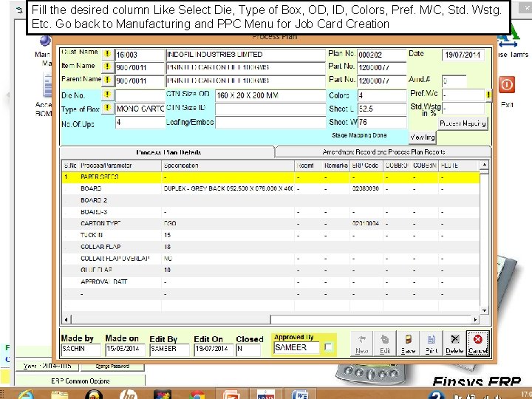Click the Specification column header
This screenshot has width=532, height=399.
[228, 166]
